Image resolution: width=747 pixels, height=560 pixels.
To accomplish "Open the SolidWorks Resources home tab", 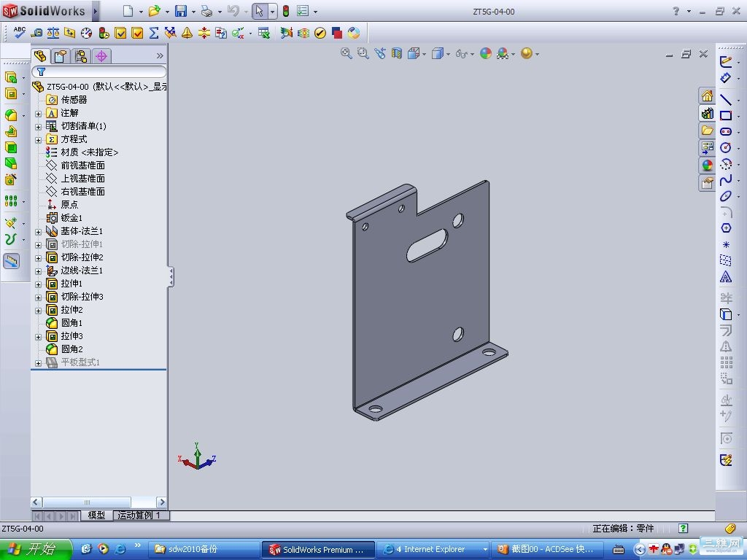I will pos(707,96).
